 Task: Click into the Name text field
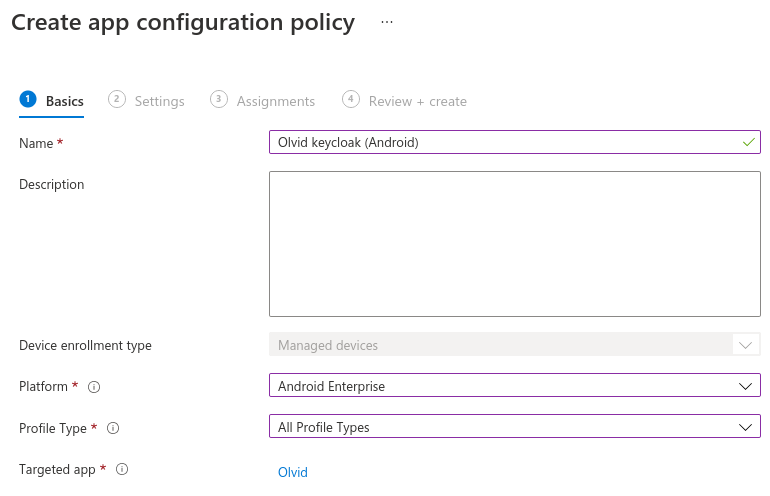click(x=500, y=142)
